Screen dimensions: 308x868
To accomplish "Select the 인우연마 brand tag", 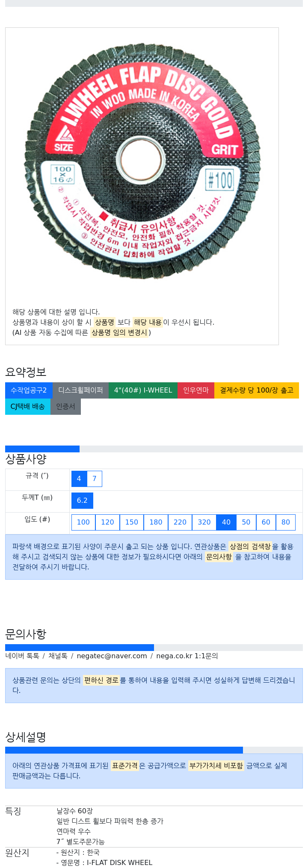I will coord(196,390).
